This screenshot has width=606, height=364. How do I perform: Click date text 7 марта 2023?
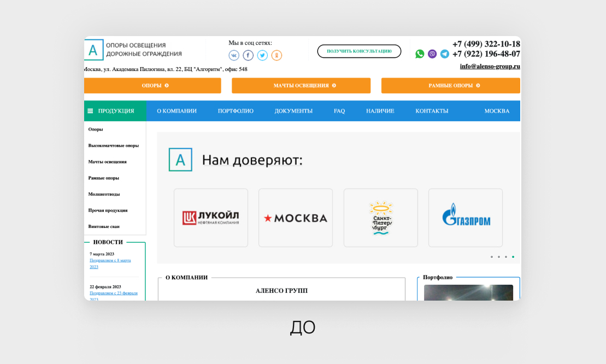point(102,254)
